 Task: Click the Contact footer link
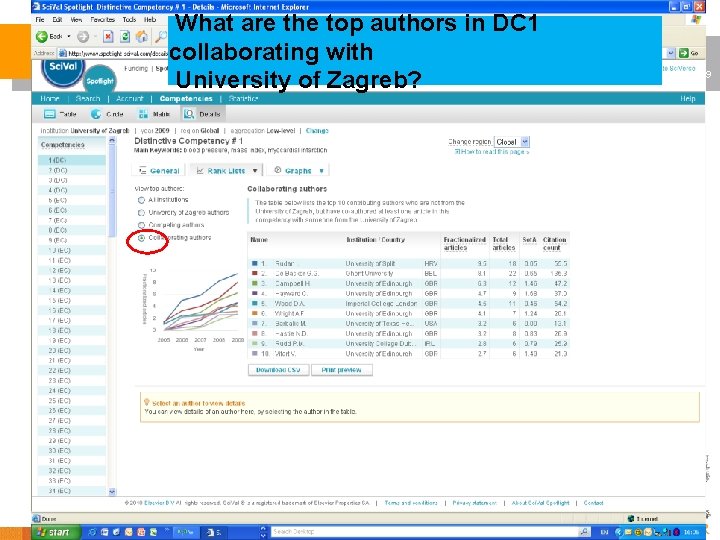(x=593, y=503)
